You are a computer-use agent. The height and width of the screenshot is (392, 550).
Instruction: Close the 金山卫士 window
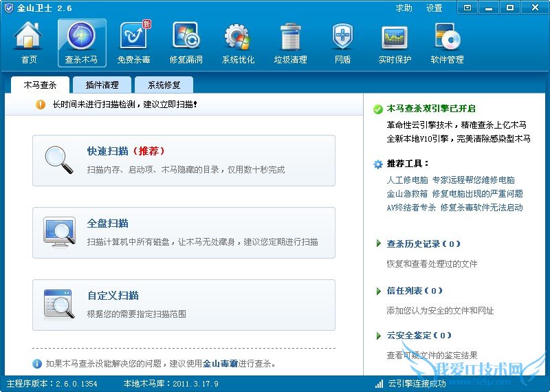[535, 8]
